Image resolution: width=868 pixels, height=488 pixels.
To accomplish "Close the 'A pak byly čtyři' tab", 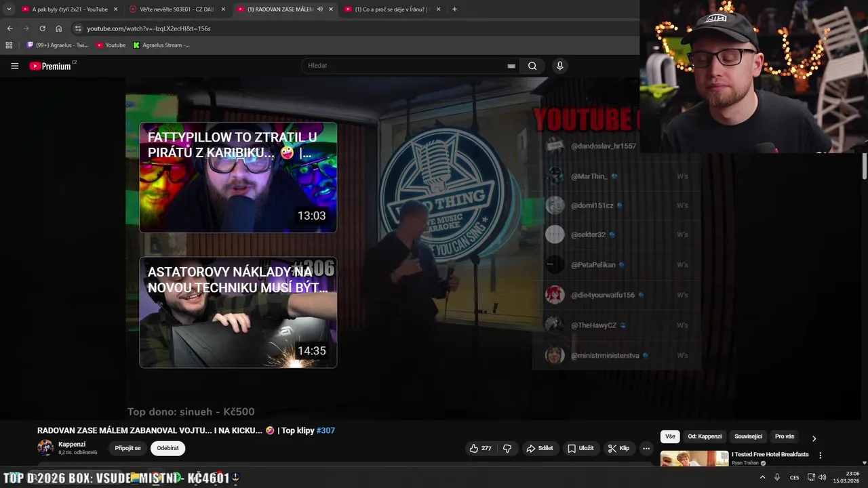I will [x=115, y=9].
